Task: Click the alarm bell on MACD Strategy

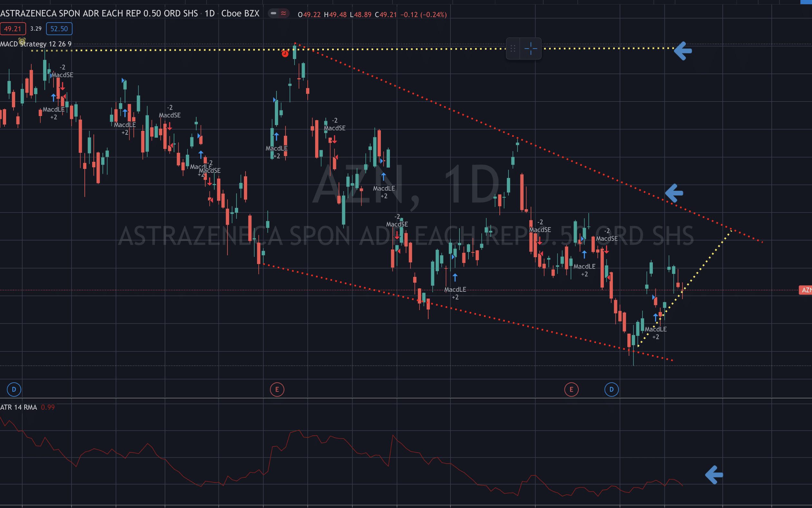Action: click(x=22, y=41)
